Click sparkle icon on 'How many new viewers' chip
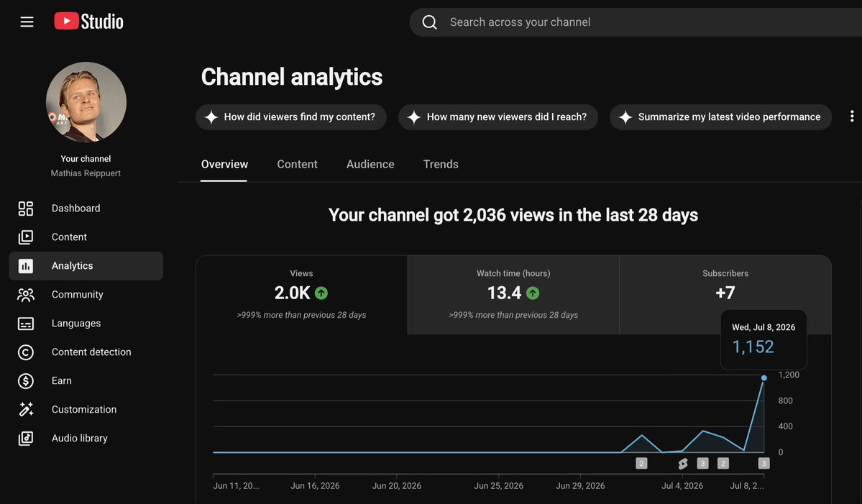Viewport: 862px width, 504px height. [x=414, y=117]
